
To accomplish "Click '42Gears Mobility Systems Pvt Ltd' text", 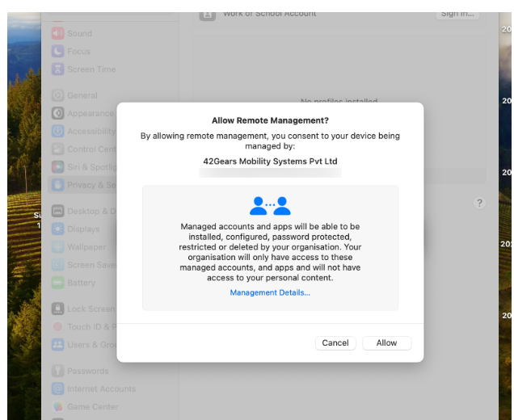I will [270, 162].
